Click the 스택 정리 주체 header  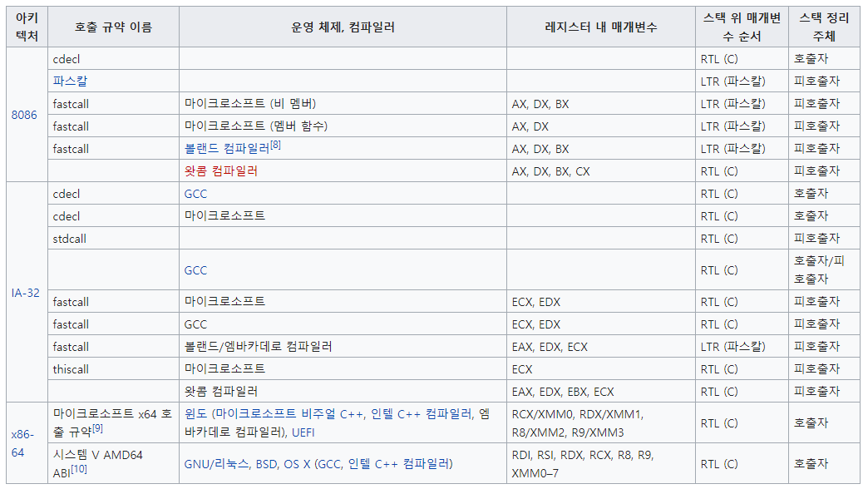pyautogui.click(x=824, y=27)
